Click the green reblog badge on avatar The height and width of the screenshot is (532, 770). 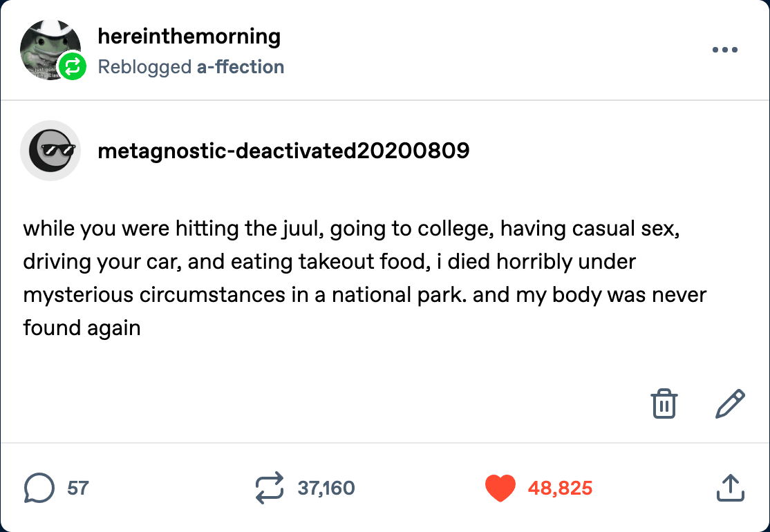72,66
